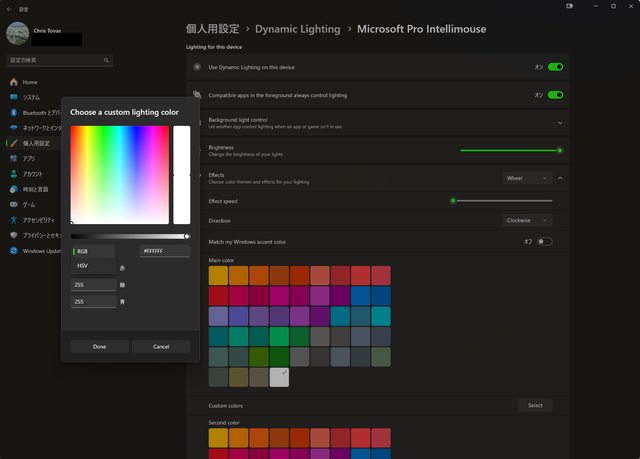Screen dimensions: 640x459
Task: Click Done in color picker dialog
Action: pyautogui.click(x=99, y=347)
